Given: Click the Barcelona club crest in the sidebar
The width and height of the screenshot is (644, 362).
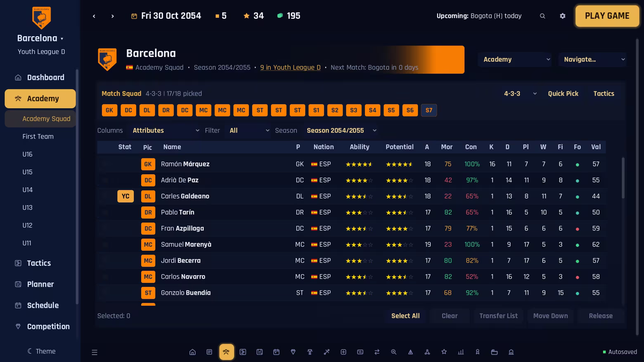Looking at the screenshot, I should coord(41,18).
